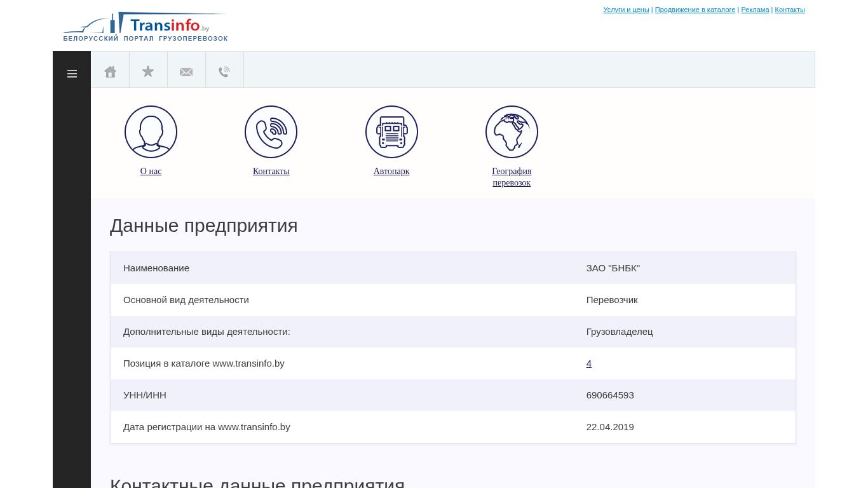
Task: Click the company name ЗАО "БНБК"
Action: point(613,268)
